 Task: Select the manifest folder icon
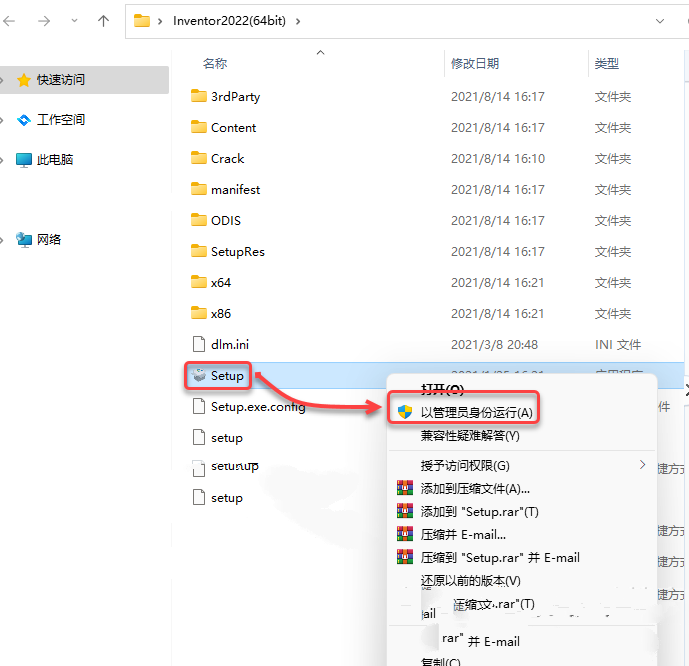click(x=199, y=189)
